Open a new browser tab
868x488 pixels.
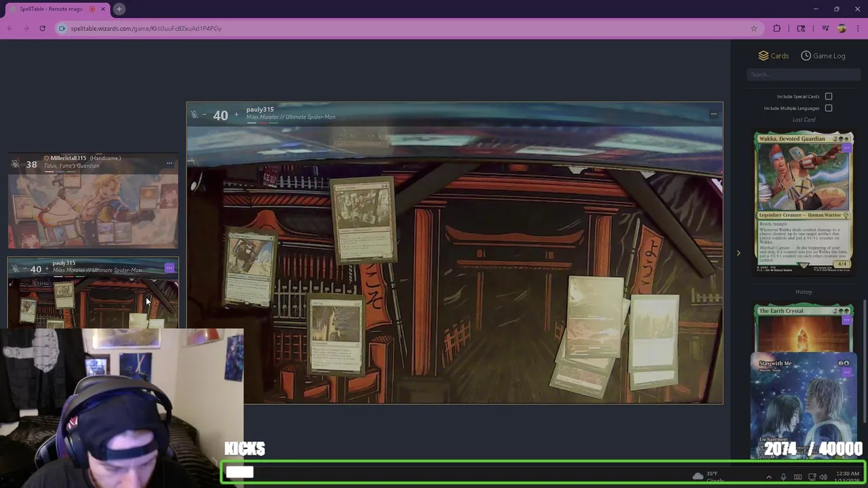click(119, 9)
